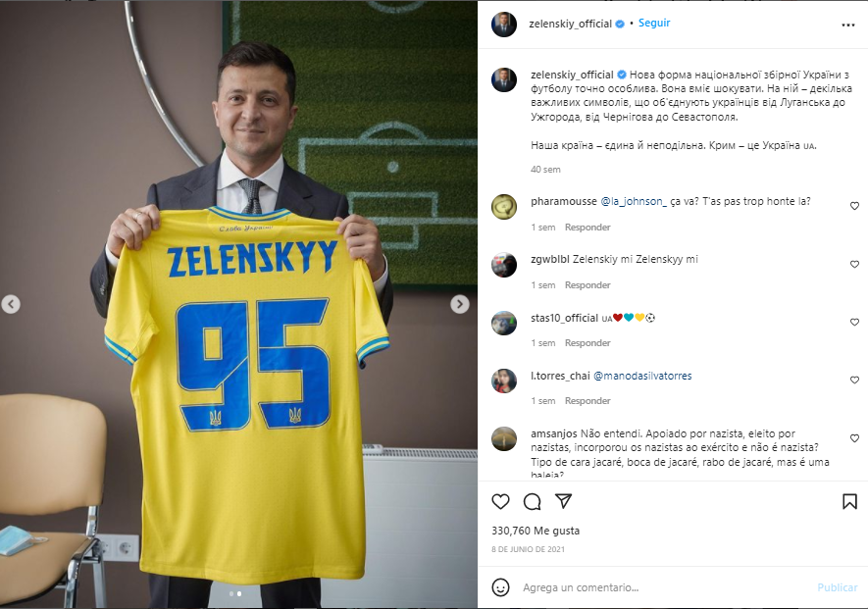Like the zgwblbl comment heart
Screen dimensions: 868x609
click(854, 264)
